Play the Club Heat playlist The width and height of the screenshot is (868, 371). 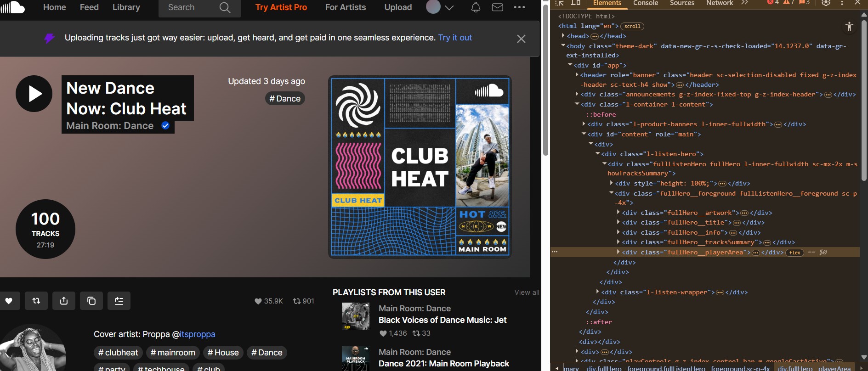point(34,94)
